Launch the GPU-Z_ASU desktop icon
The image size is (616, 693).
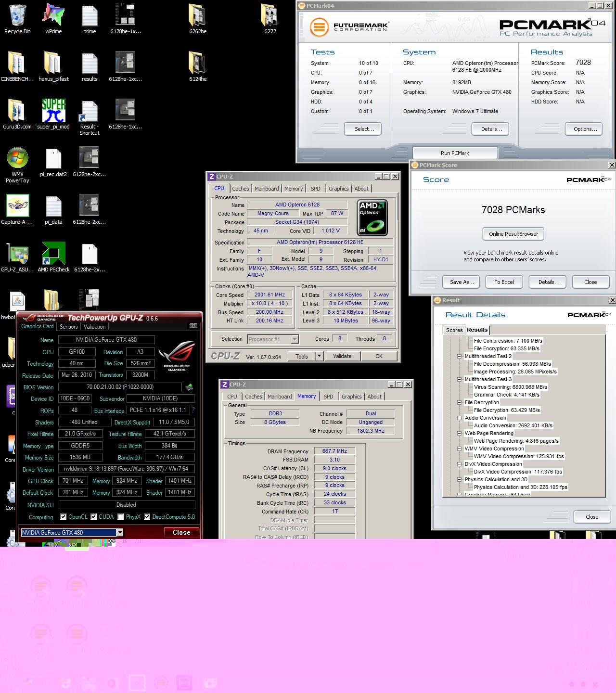click(x=17, y=257)
